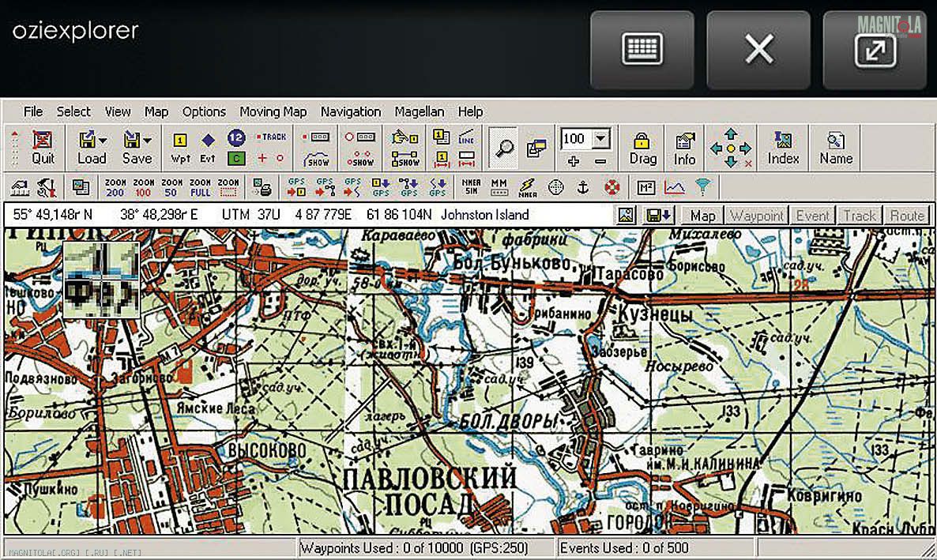Select the Evt event placement tool
Viewport: 937px width, 560px height.
(207, 148)
